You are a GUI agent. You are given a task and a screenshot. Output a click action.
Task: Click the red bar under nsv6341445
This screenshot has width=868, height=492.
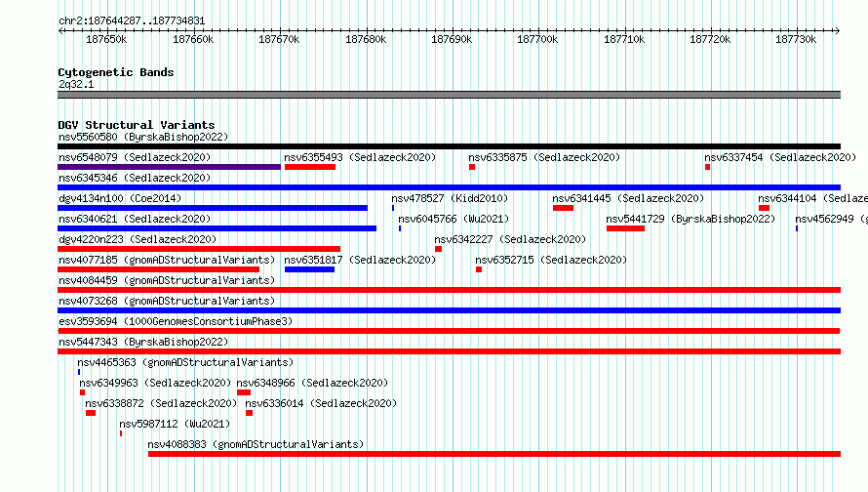(563, 208)
